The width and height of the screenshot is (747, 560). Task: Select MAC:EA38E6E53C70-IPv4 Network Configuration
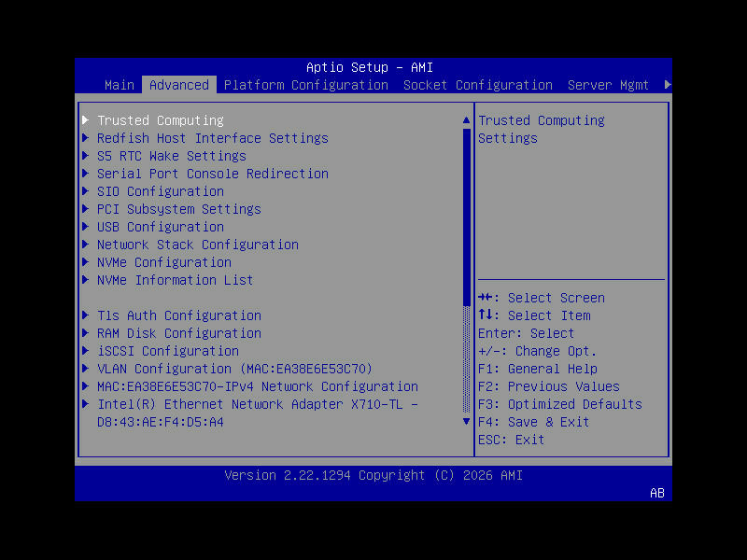click(258, 386)
